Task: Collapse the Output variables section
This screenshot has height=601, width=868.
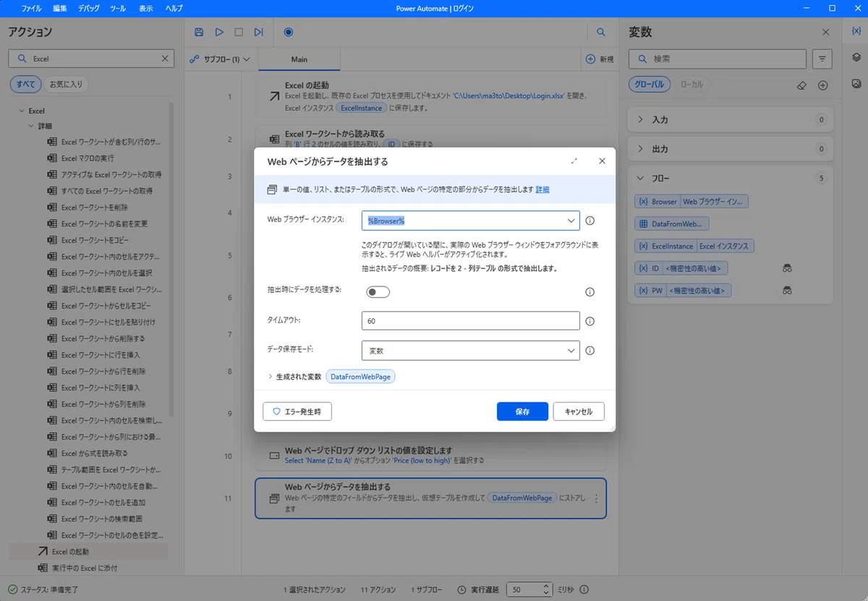Action: coord(641,149)
